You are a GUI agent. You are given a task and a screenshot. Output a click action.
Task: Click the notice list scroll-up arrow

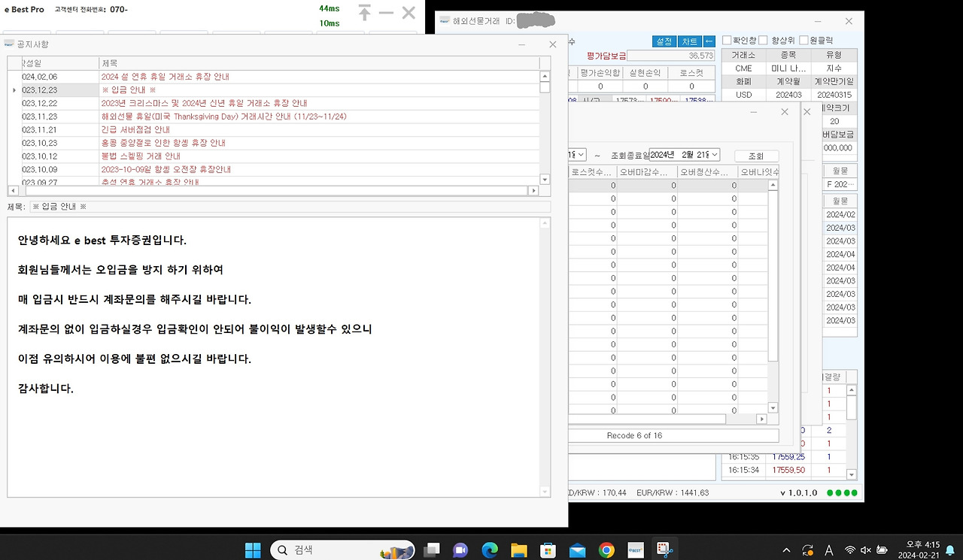(545, 76)
